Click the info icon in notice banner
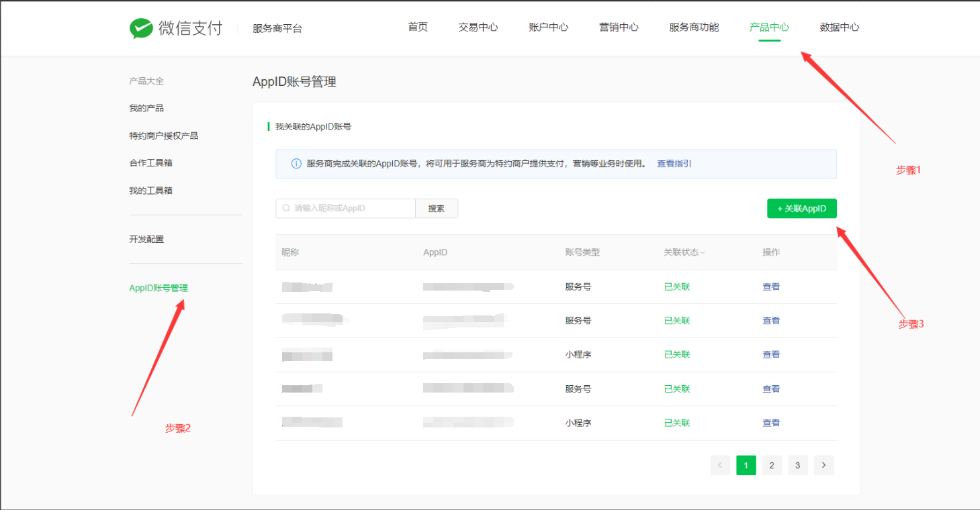This screenshot has height=510, width=980. [x=296, y=164]
